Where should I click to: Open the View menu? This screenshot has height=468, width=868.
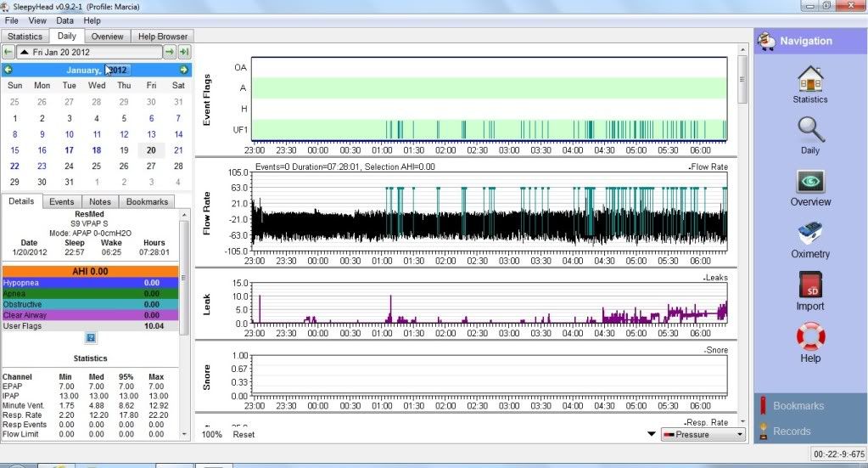(37, 20)
